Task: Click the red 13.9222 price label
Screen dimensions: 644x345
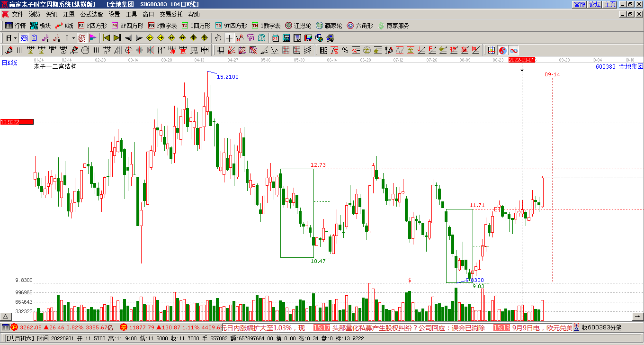Action: tap(17, 122)
